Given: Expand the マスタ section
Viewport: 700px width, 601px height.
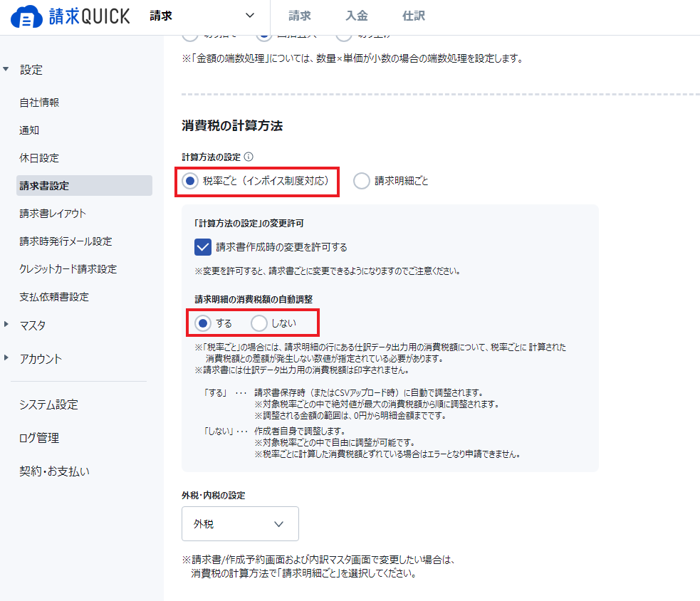Looking at the screenshot, I should coord(6,325).
